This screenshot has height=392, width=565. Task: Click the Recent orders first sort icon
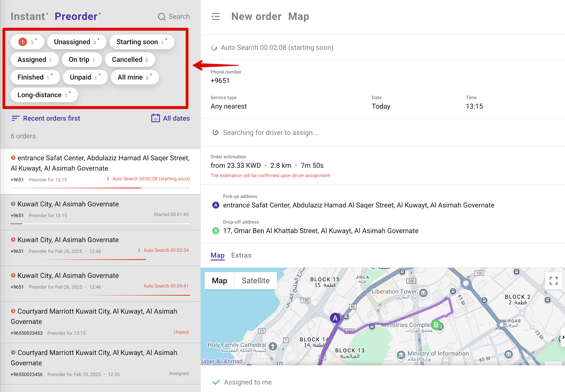click(15, 118)
